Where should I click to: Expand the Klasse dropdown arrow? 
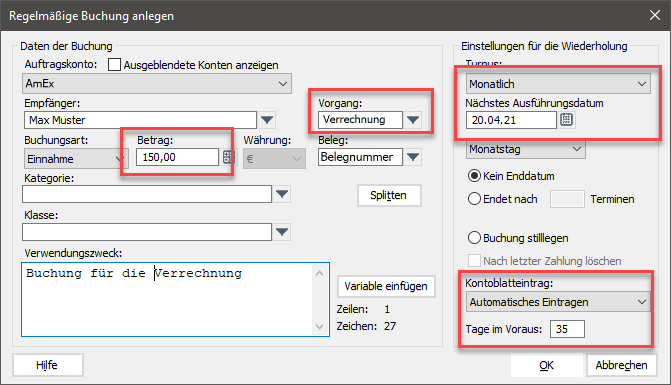[x=282, y=232]
